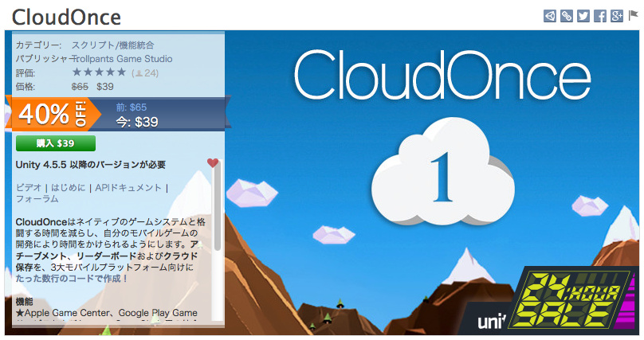Share the asset on Google Plus
The width and height of the screenshot is (644, 340).
point(617,16)
